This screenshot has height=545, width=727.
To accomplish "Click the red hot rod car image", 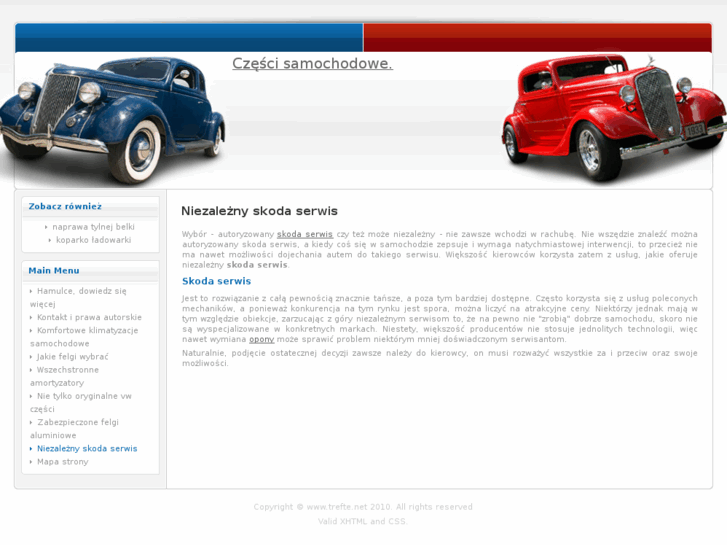I will 614,117.
